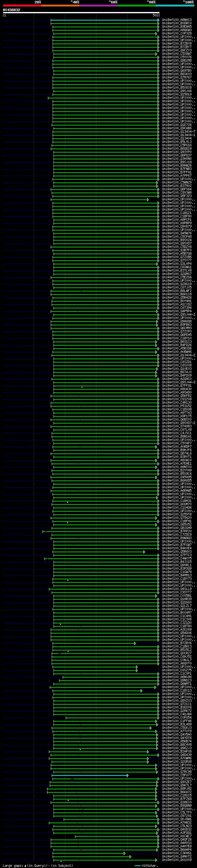Select hit UniRef100_A9PCP1
Image resolution: width=197 pixels, height=868 pixels.
tap(177, 220)
